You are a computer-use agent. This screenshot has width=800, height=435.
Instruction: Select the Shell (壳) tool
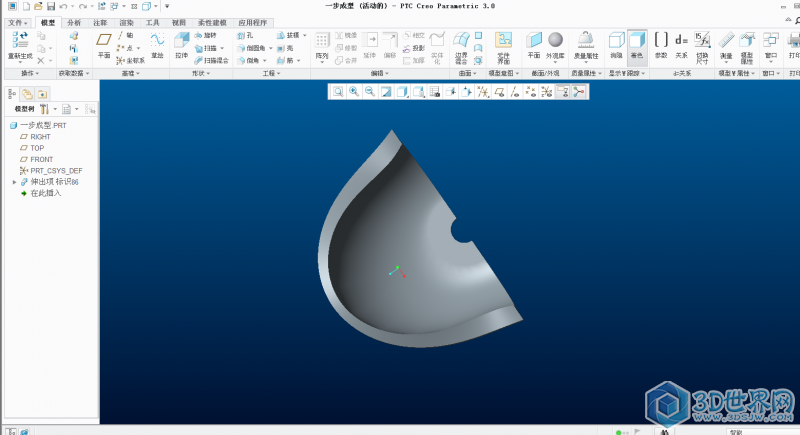285,48
